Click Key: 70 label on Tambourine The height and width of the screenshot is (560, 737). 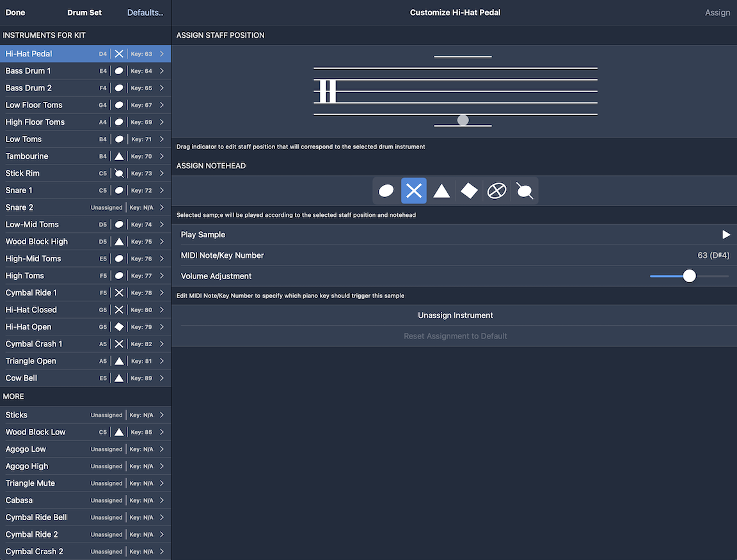pos(141,156)
